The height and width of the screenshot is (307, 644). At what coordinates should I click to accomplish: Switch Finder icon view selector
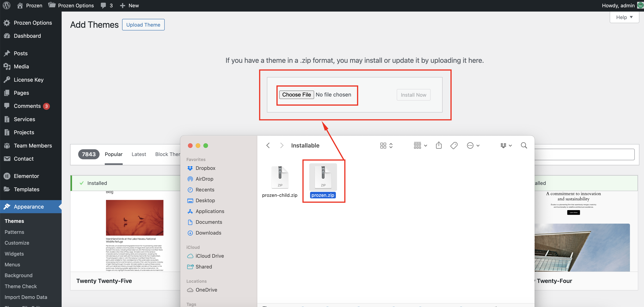tap(386, 145)
